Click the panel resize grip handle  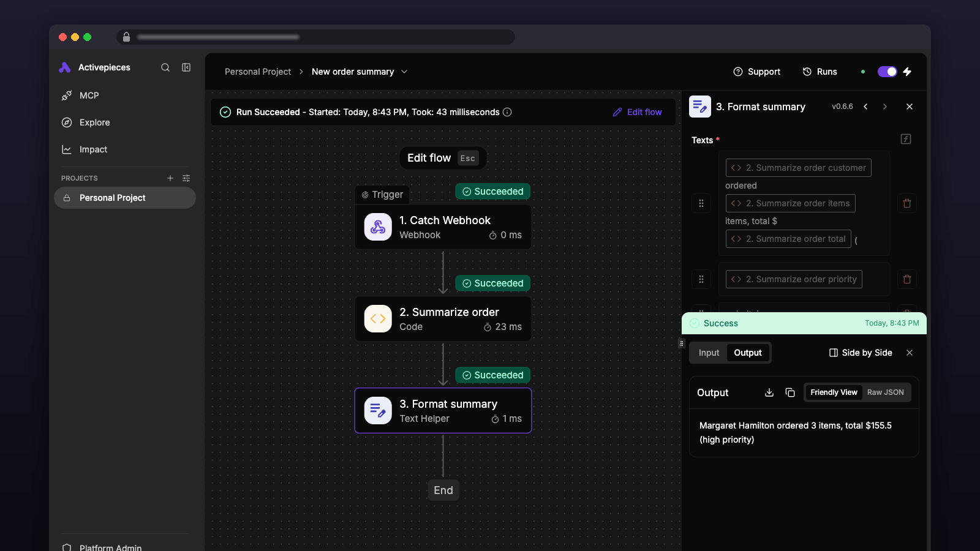point(681,343)
